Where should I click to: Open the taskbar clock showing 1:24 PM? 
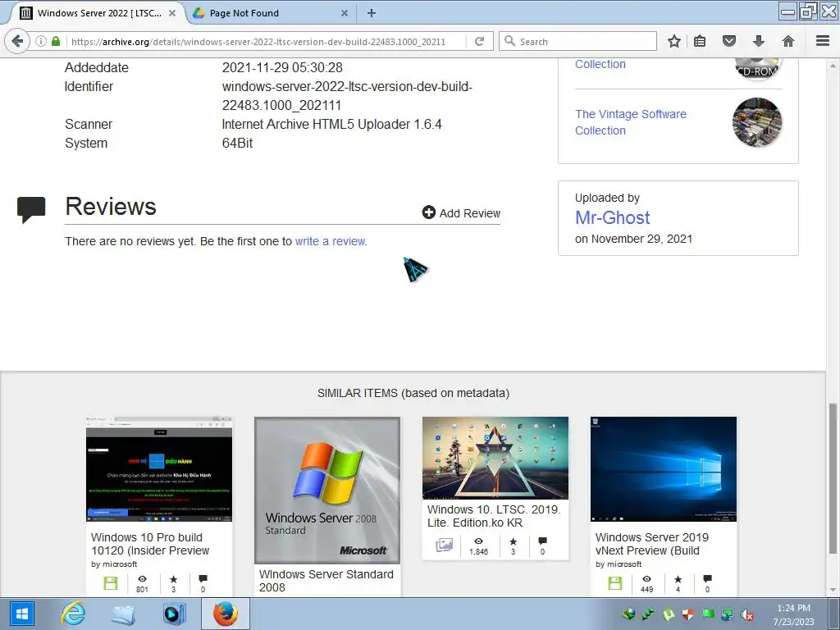point(793,614)
